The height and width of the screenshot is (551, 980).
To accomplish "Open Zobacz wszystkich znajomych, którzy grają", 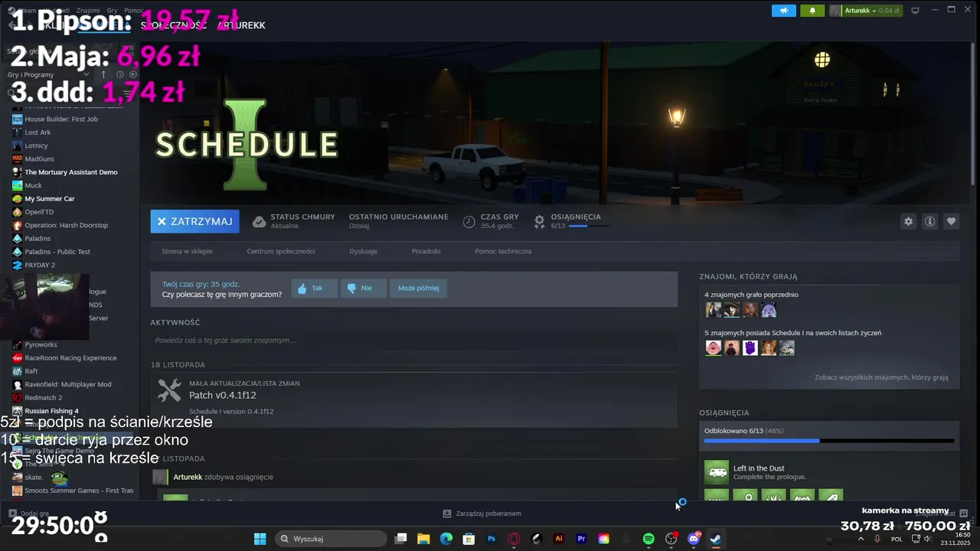I will (x=881, y=377).
